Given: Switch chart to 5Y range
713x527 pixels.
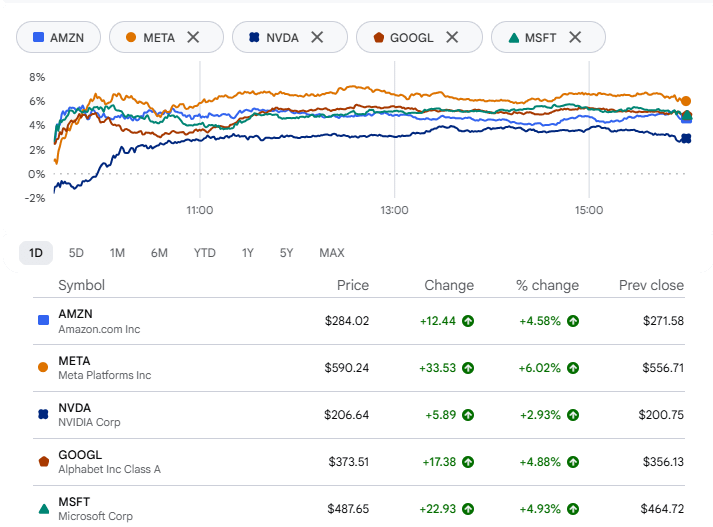Looking at the screenshot, I should click(286, 253).
